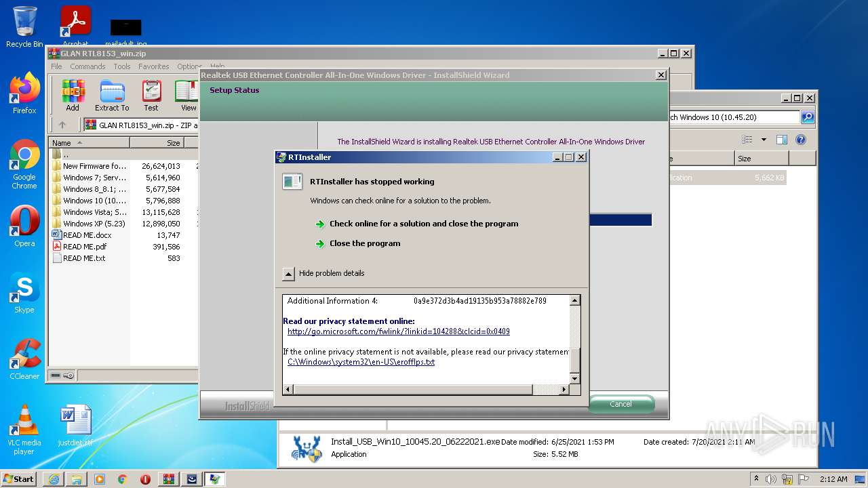Click the Add icon in WinRAR toolbar

tap(73, 96)
